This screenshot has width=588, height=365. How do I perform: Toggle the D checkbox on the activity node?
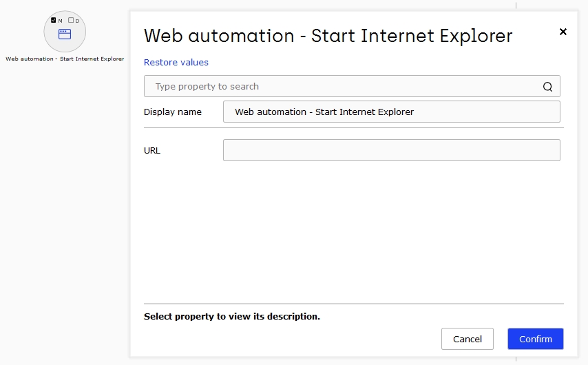pyautogui.click(x=71, y=20)
